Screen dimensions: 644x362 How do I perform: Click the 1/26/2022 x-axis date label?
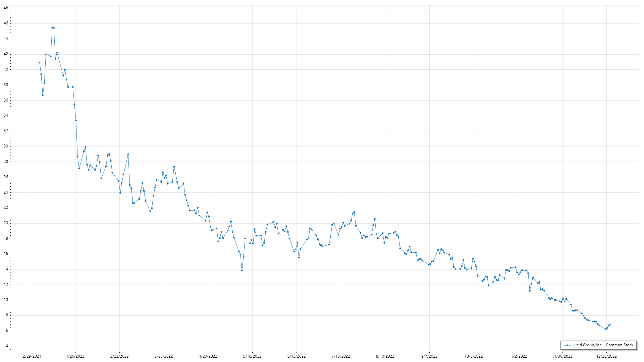pyautogui.click(x=75, y=356)
